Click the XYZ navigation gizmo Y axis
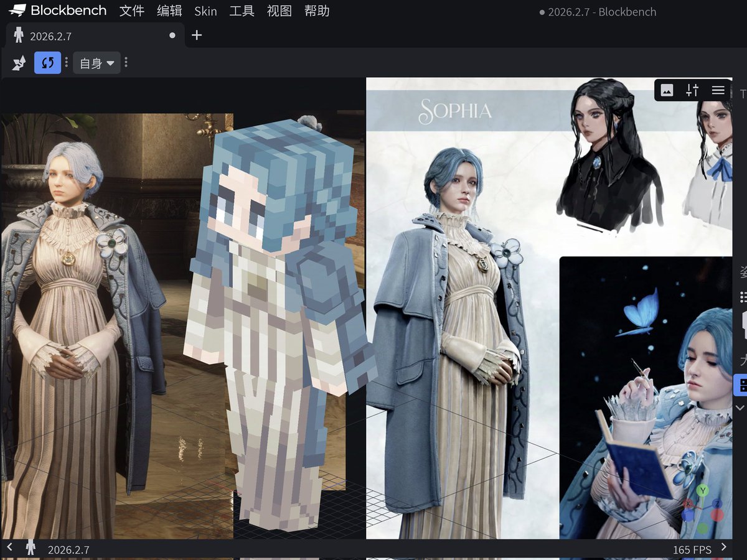The image size is (747, 560). [703, 491]
